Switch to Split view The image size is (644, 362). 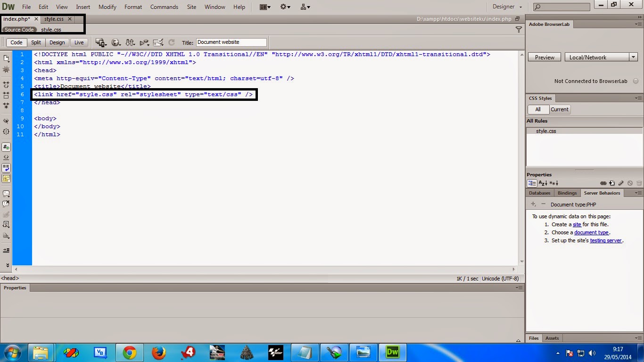(36, 42)
